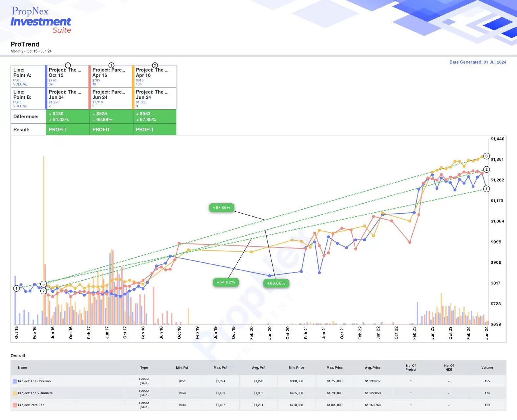Screen dimensions: 517x420
Task: Click chart start marker 1 near Oct 15
Action: coord(16,288)
